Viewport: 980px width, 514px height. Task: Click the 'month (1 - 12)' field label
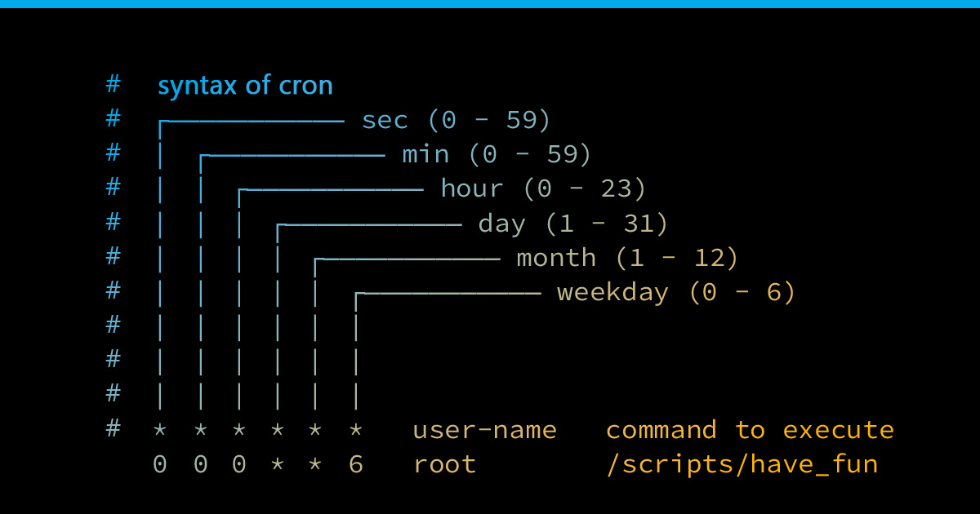click(x=626, y=258)
